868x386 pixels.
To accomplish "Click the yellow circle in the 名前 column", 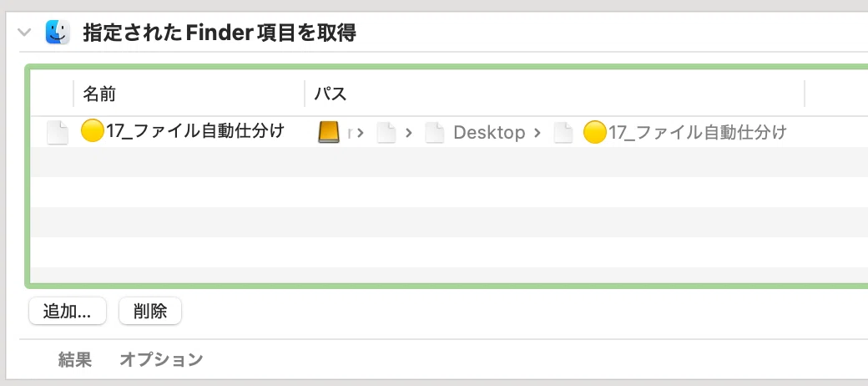I will point(93,131).
